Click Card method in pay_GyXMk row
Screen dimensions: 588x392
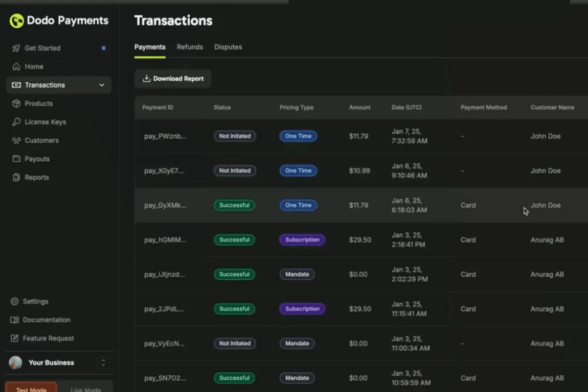pyautogui.click(x=468, y=205)
